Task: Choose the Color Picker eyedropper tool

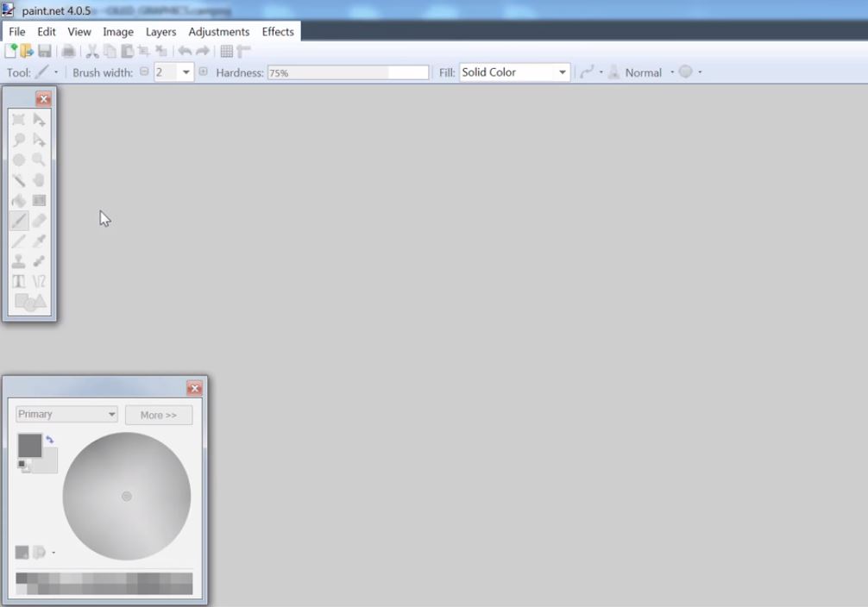Action: coord(39,240)
